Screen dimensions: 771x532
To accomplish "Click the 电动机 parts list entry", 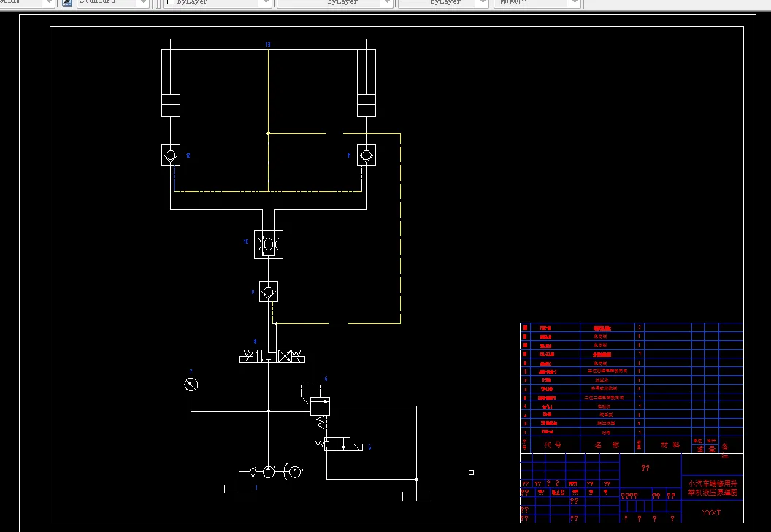I will 604,406.
